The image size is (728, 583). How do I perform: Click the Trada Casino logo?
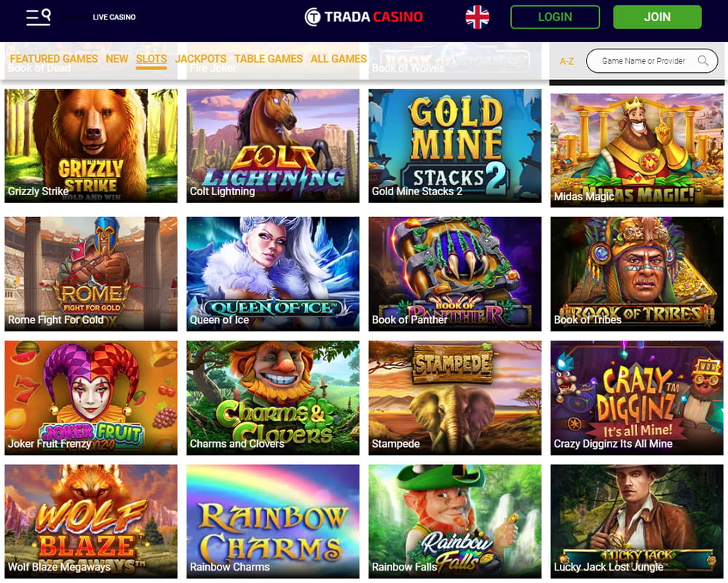tap(363, 17)
